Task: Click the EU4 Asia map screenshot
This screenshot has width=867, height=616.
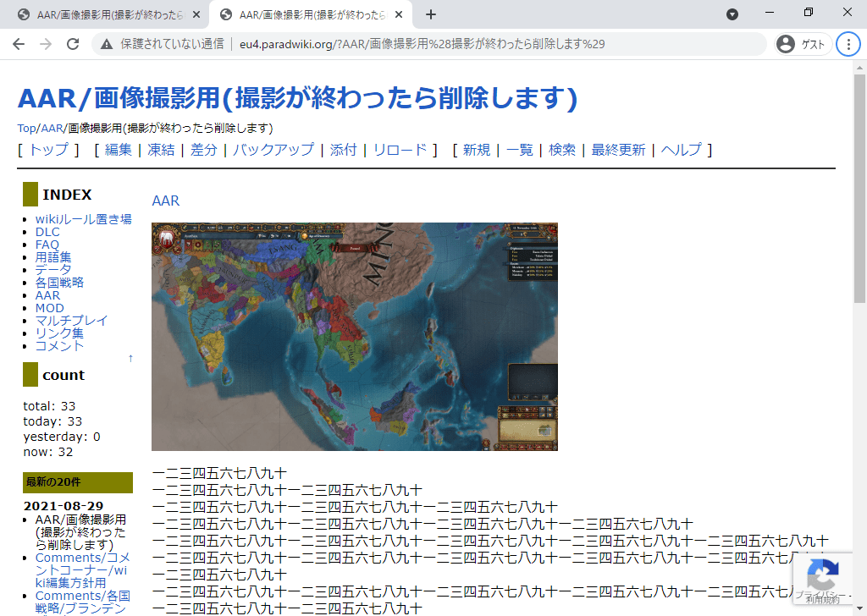Action: [354, 336]
